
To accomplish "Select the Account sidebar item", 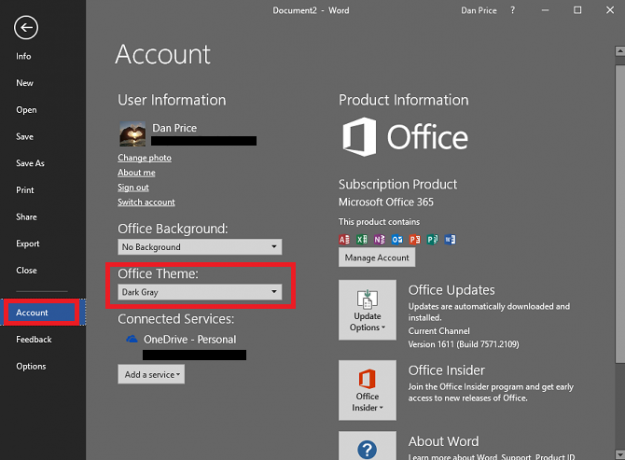I will (42, 313).
